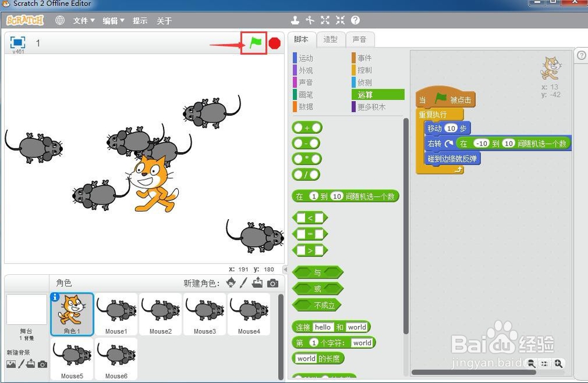This screenshot has width=588, height=383.
Task: Select 外观 block category
Action: coord(303,70)
